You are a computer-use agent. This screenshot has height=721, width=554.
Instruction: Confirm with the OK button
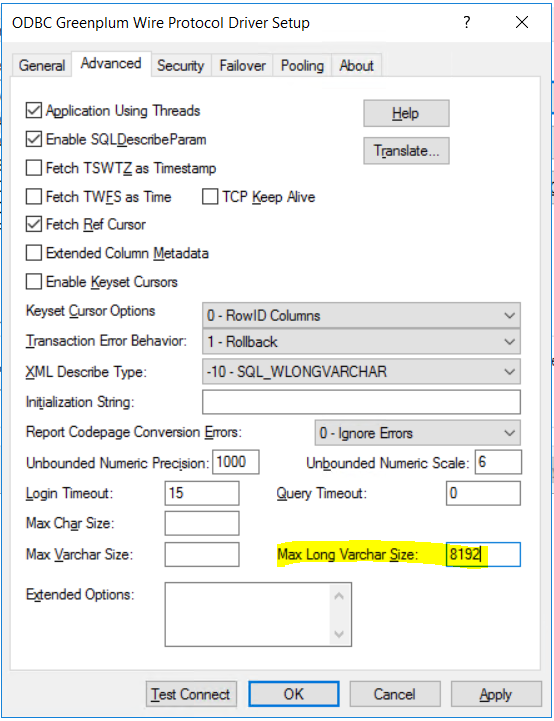point(294,694)
